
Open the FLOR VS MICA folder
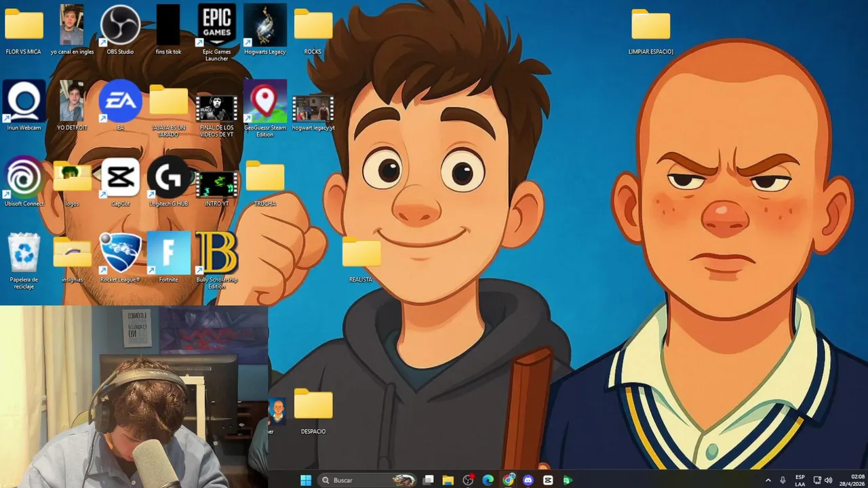[x=24, y=30]
